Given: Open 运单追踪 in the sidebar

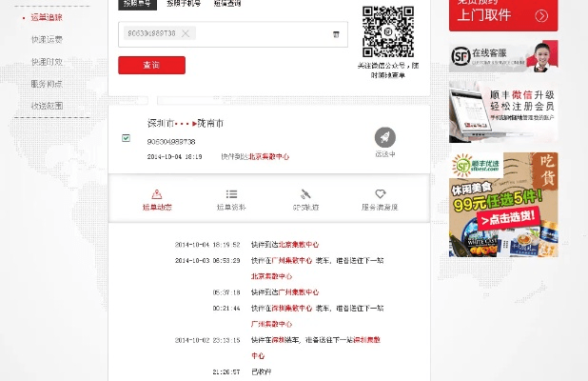Looking at the screenshot, I should click(x=47, y=17).
